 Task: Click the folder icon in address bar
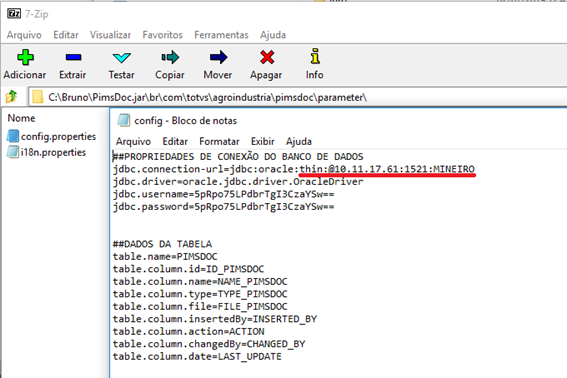pyautogui.click(x=37, y=97)
